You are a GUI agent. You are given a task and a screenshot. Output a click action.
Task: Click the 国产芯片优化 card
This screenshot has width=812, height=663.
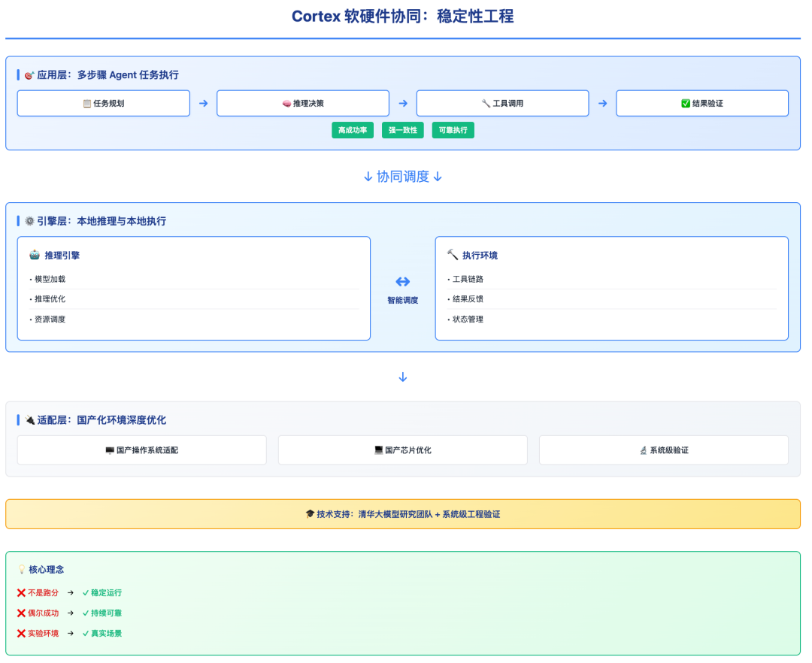tap(403, 450)
